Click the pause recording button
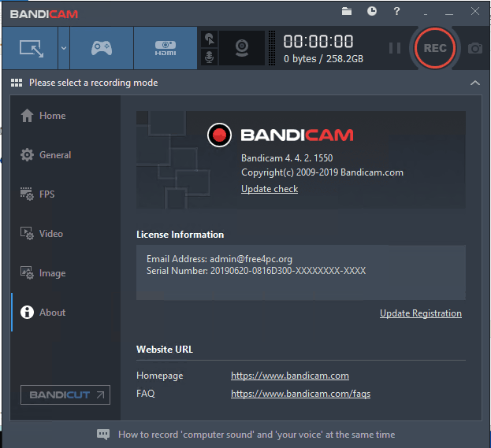This screenshot has height=448, width=491. 395,48
